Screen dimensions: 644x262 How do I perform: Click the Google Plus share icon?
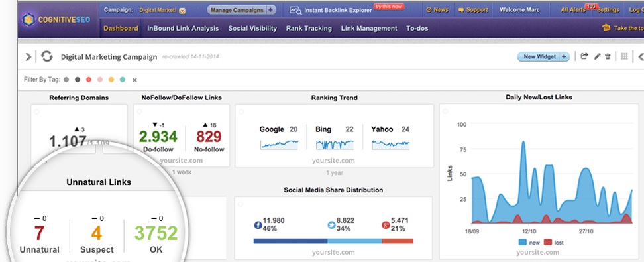pyautogui.click(x=385, y=225)
